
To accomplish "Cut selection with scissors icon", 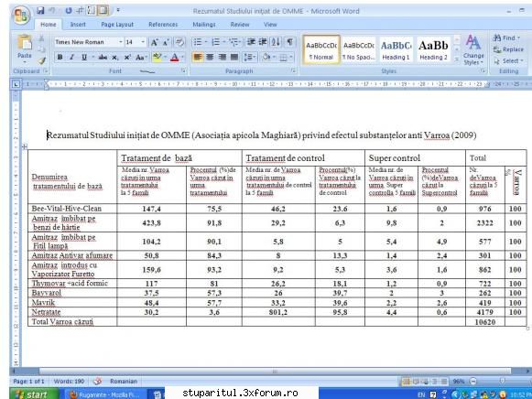I will (x=42, y=38).
